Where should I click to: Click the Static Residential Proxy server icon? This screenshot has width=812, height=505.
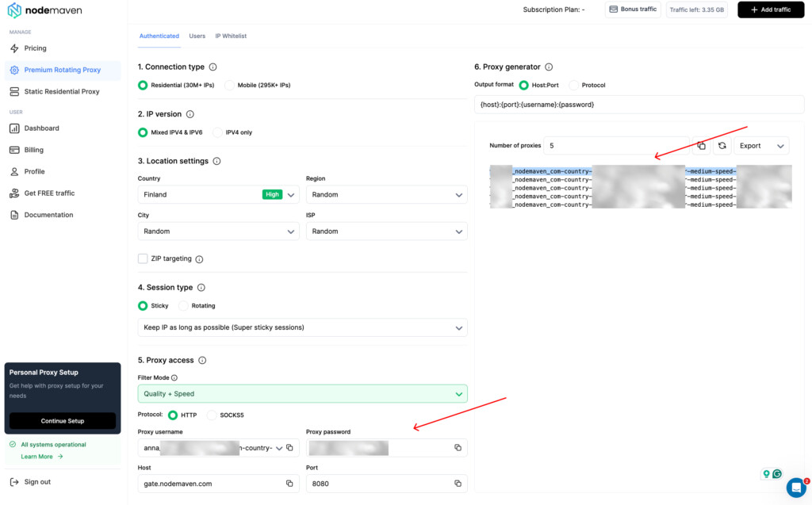point(14,92)
